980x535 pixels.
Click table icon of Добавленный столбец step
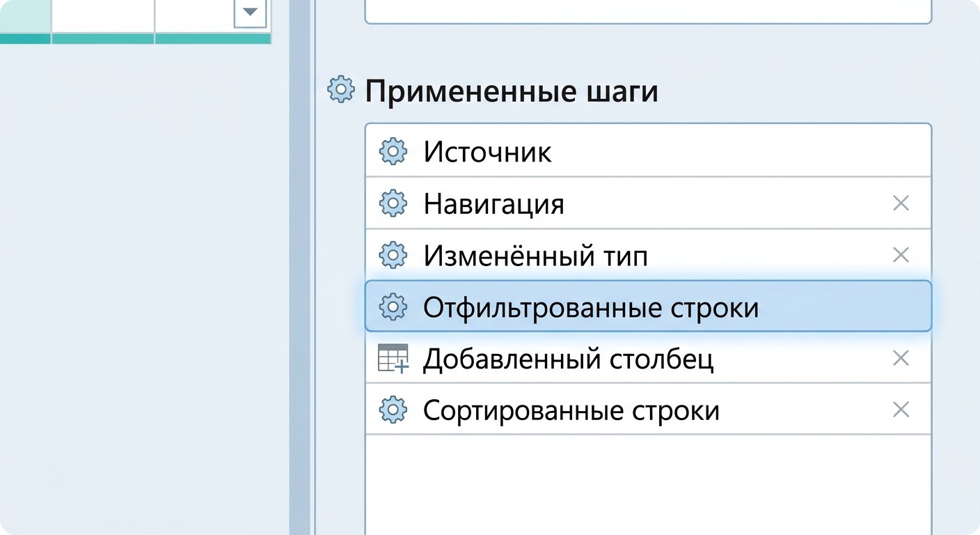393,358
